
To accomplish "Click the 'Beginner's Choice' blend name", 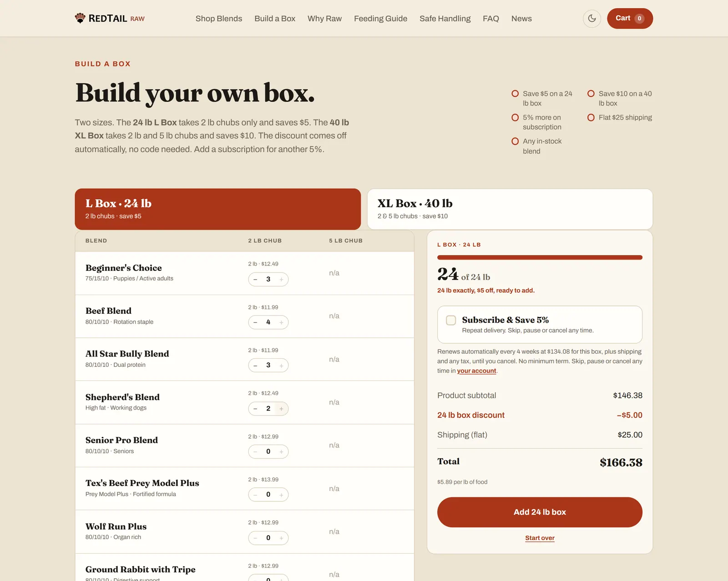I will pos(124,268).
